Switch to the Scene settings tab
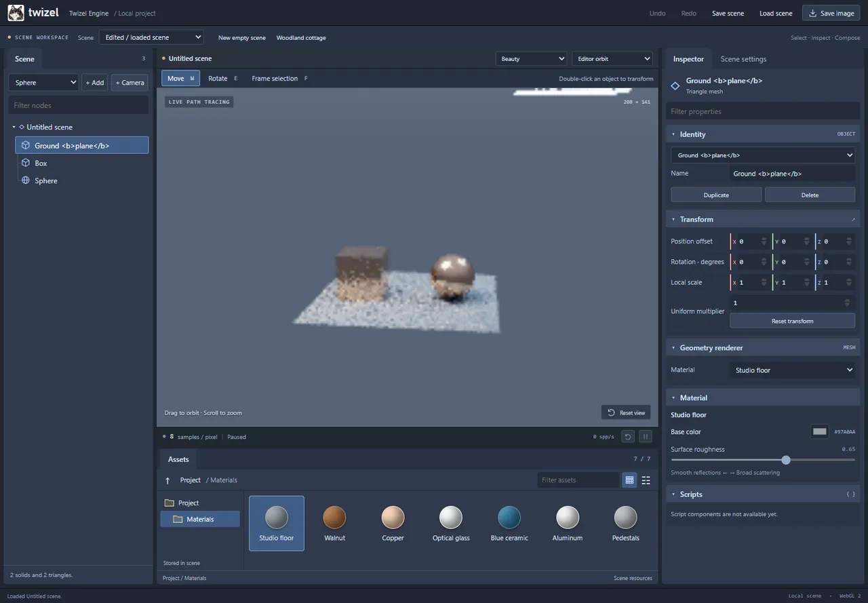This screenshot has width=868, height=603. click(743, 59)
